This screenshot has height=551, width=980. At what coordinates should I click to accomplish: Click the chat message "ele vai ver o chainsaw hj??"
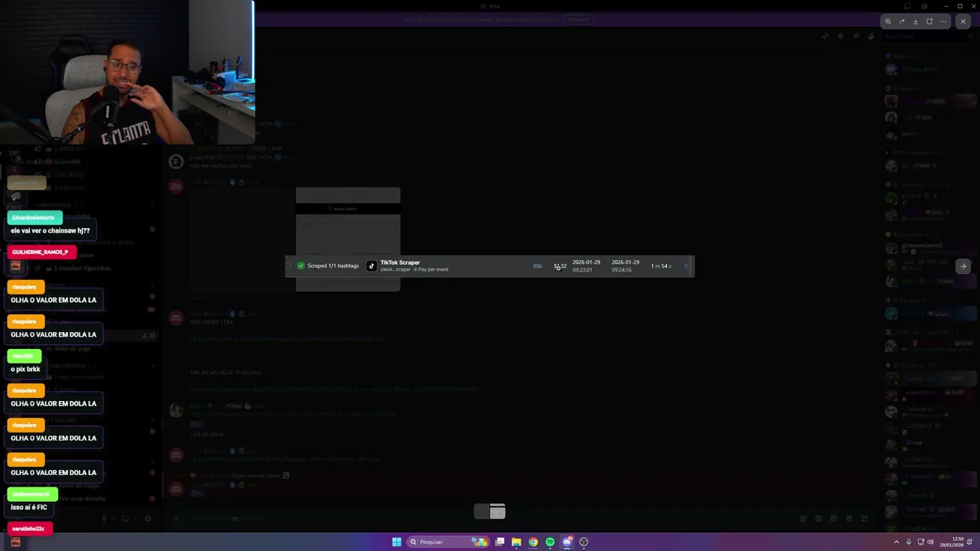tap(51, 230)
